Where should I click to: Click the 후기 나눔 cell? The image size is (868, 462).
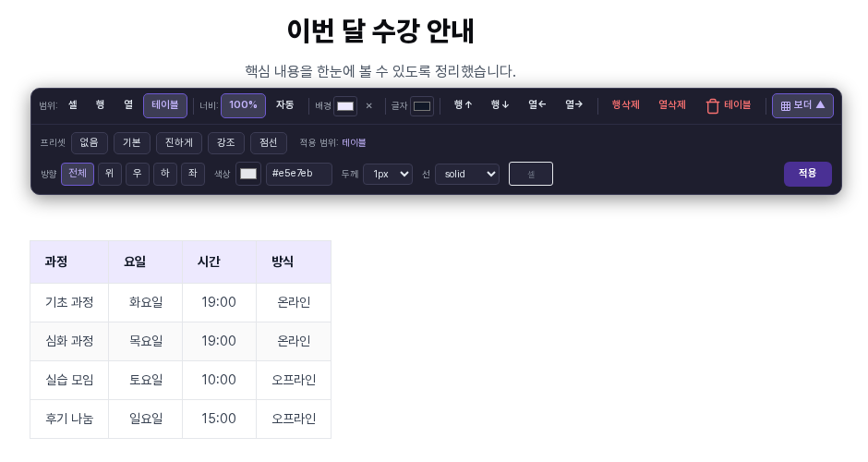(69, 419)
